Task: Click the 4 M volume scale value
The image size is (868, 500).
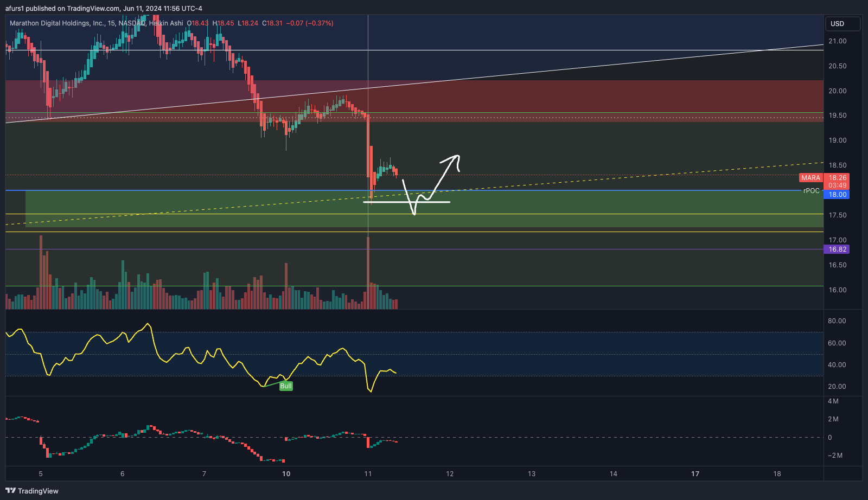Action: click(833, 401)
